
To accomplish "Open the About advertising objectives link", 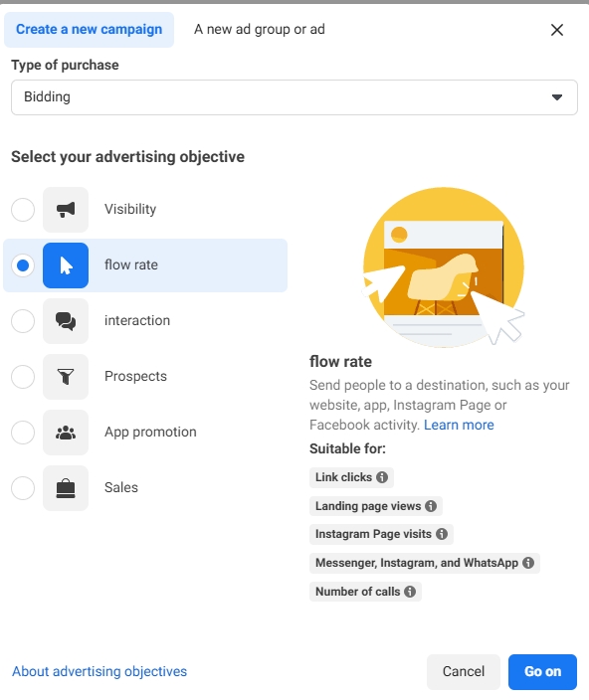I will coord(99,671).
